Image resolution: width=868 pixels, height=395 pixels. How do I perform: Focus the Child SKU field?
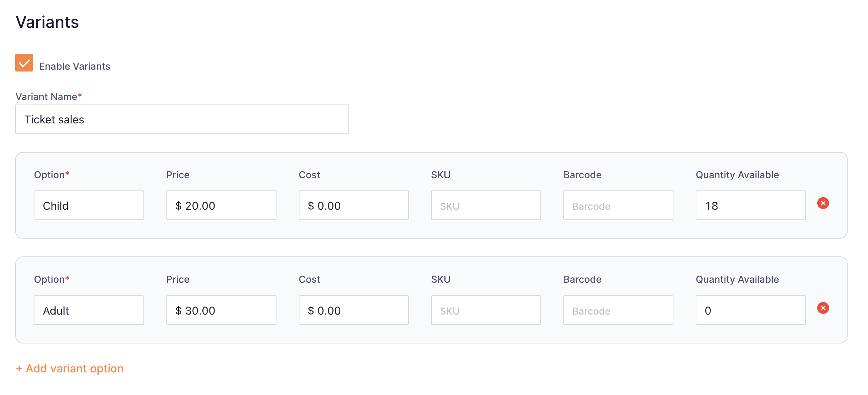coord(486,205)
